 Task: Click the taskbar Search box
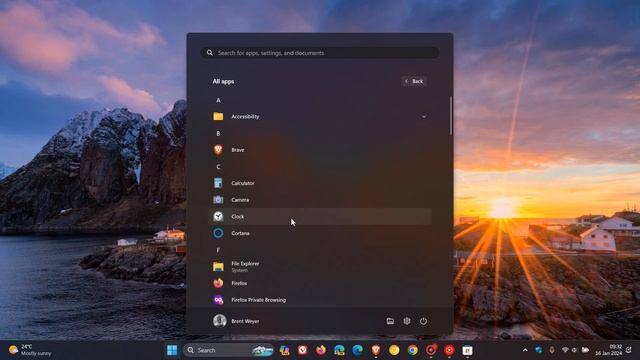click(229, 350)
